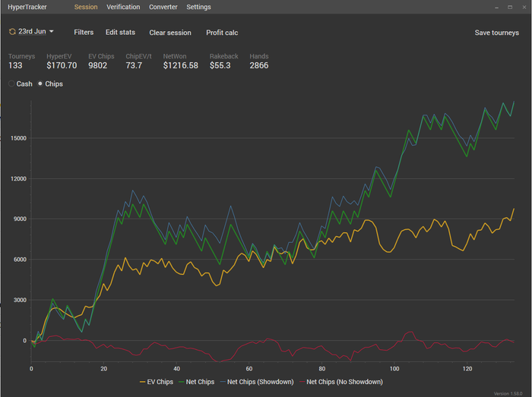Toggle Net Chips legend entry
Image resolution: width=532 pixels, height=397 pixels.
tap(196, 382)
